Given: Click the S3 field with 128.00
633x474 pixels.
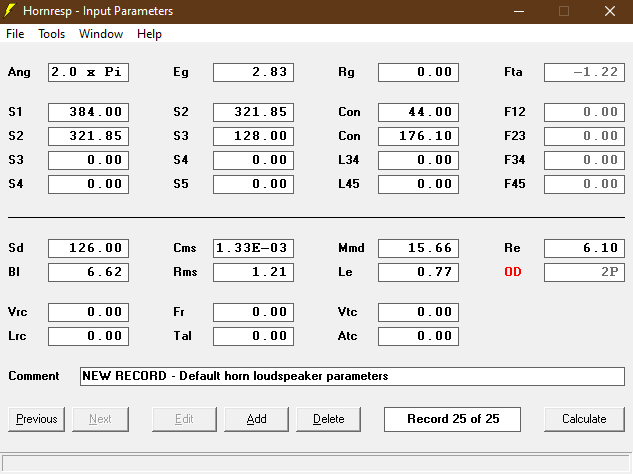Looking at the screenshot, I should click(254, 136).
